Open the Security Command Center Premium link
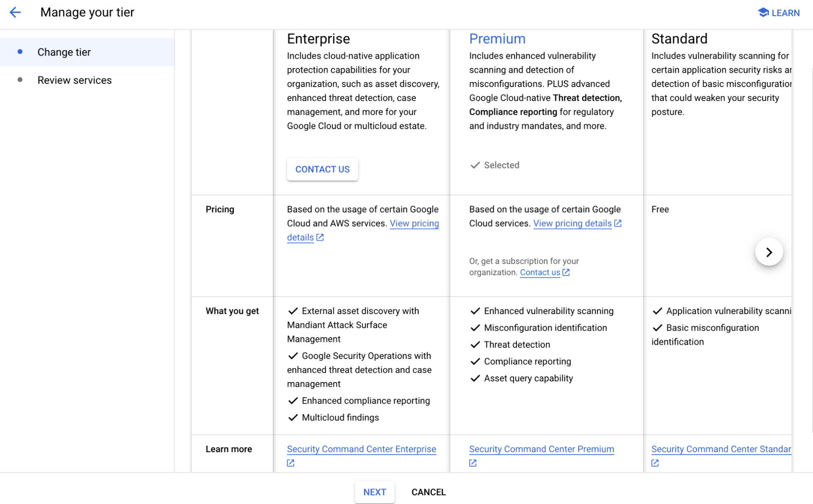The height and width of the screenshot is (504, 813). pos(541,449)
